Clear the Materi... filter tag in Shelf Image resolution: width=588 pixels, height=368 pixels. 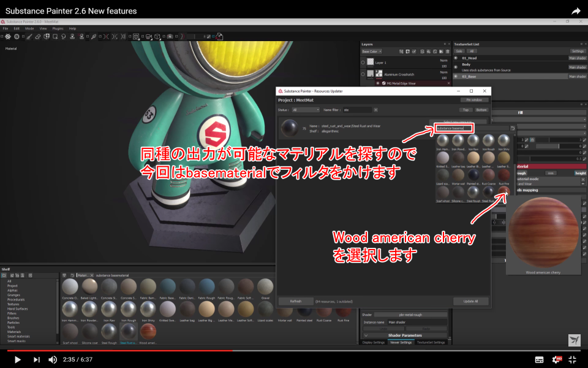[x=92, y=275]
